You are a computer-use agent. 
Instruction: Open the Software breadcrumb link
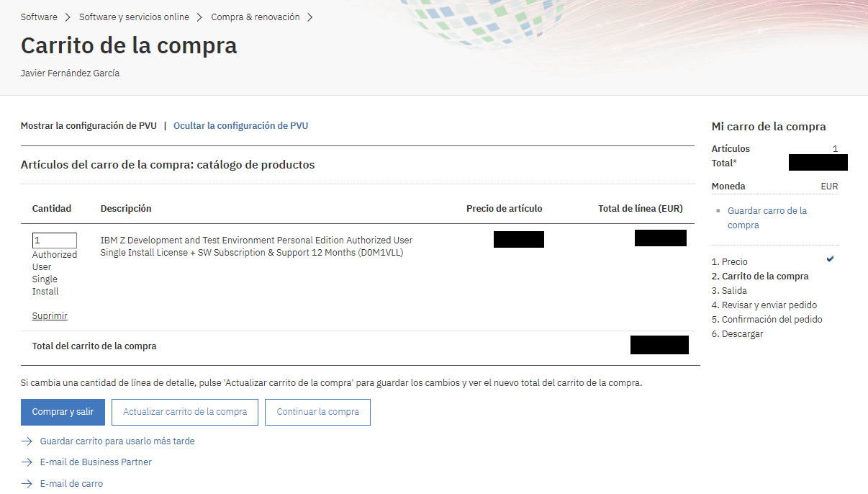tap(39, 17)
